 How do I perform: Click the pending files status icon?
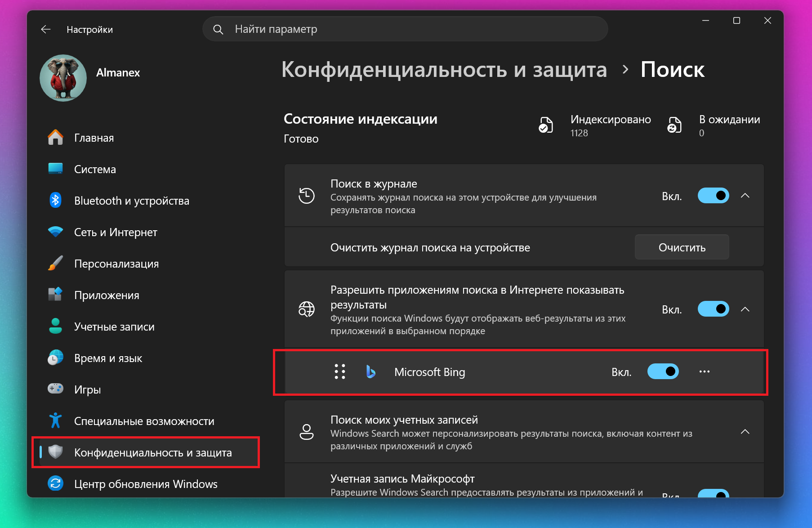tap(674, 125)
